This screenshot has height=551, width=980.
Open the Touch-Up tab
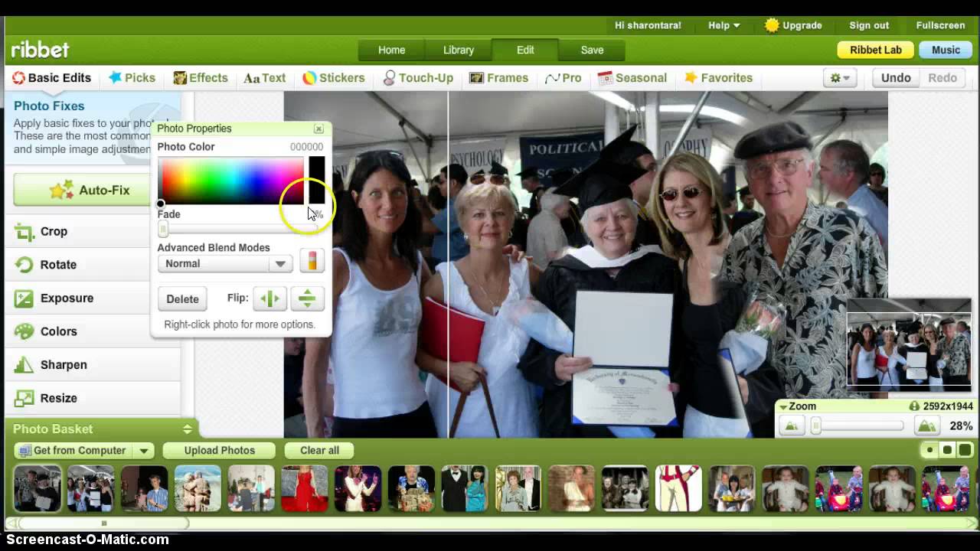coord(418,78)
